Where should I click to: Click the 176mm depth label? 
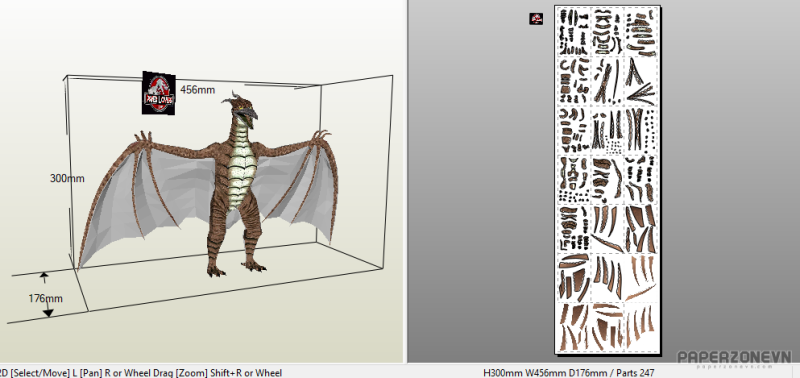click(45, 298)
